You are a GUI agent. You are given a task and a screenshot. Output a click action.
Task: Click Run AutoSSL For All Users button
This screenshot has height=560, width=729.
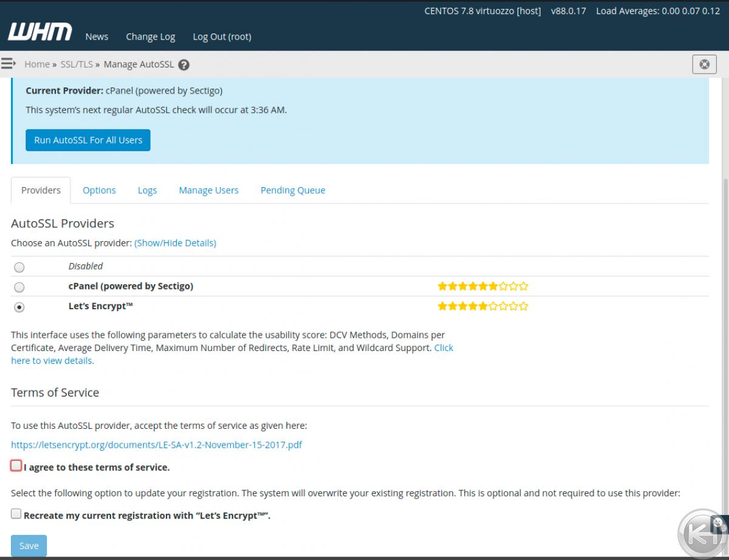[x=88, y=140]
